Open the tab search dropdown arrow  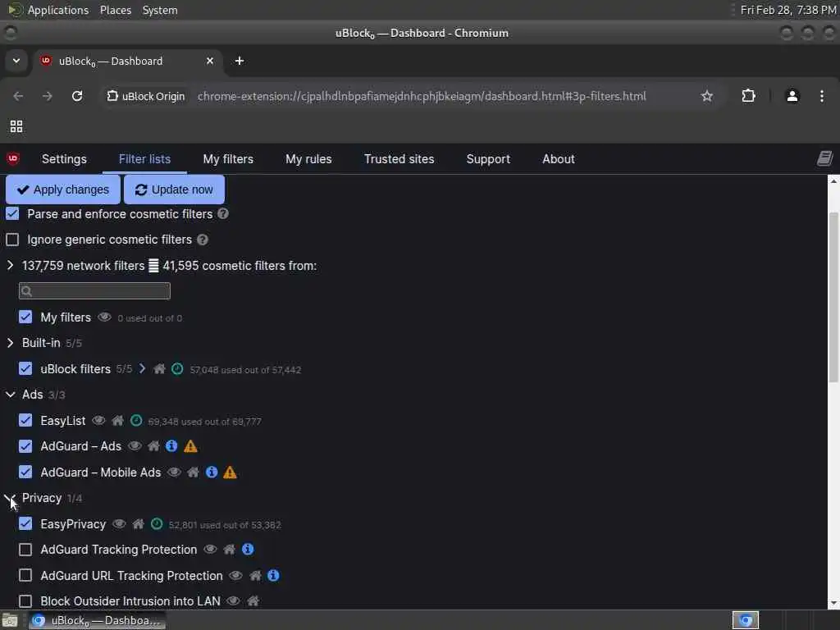pos(16,61)
